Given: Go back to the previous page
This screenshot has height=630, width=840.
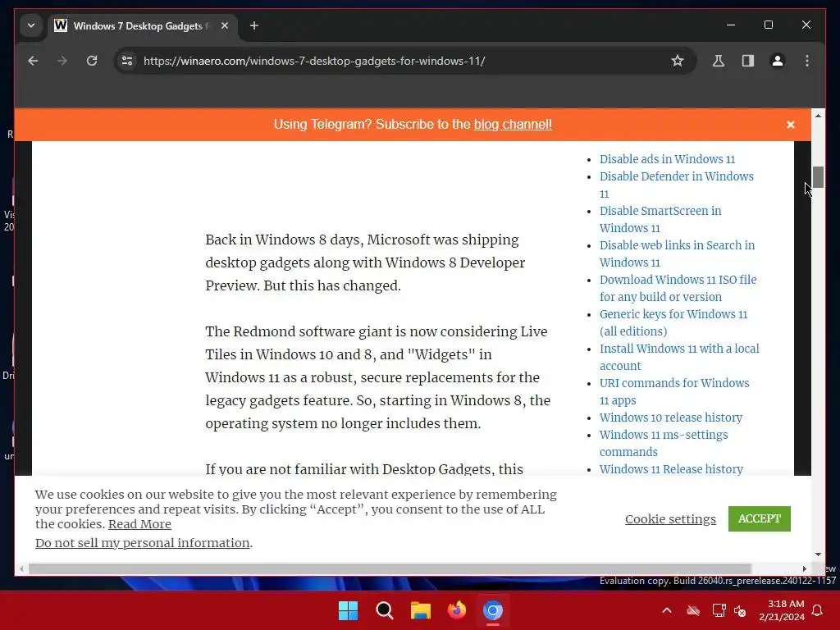Looking at the screenshot, I should click(33, 61).
